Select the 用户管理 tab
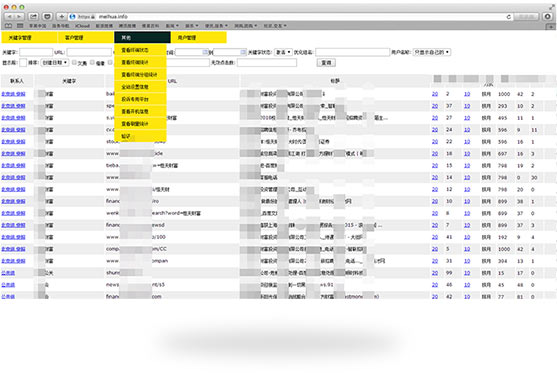Screen dimensions: 557x373 199,37
